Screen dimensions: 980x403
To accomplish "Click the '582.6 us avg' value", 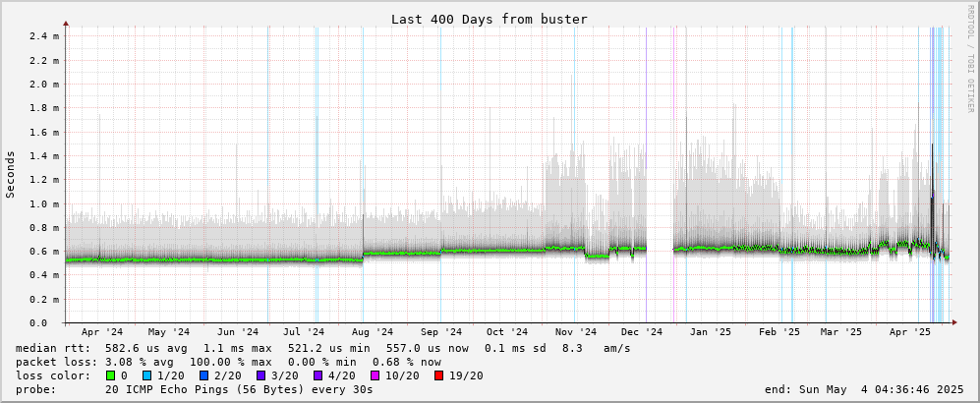I will click(x=147, y=348).
